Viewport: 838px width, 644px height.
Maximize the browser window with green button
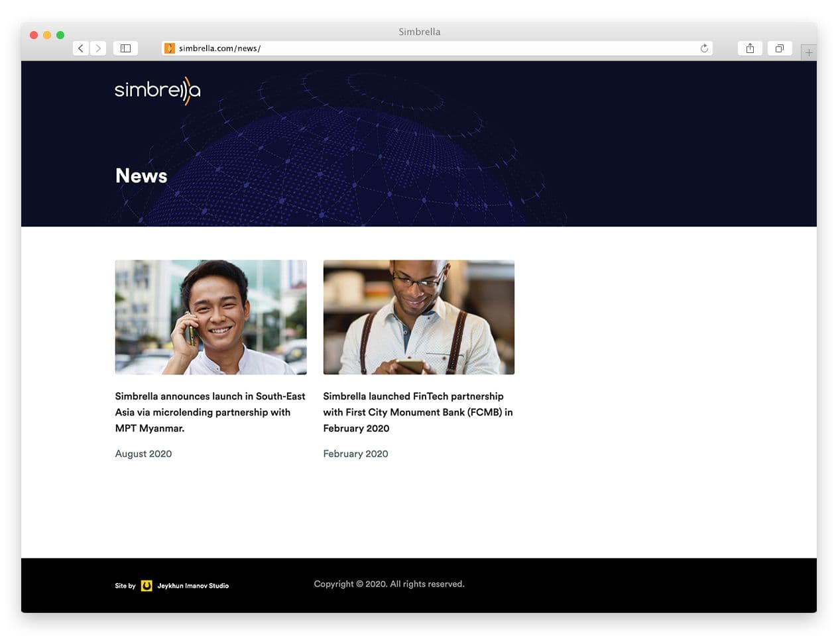tap(60, 35)
